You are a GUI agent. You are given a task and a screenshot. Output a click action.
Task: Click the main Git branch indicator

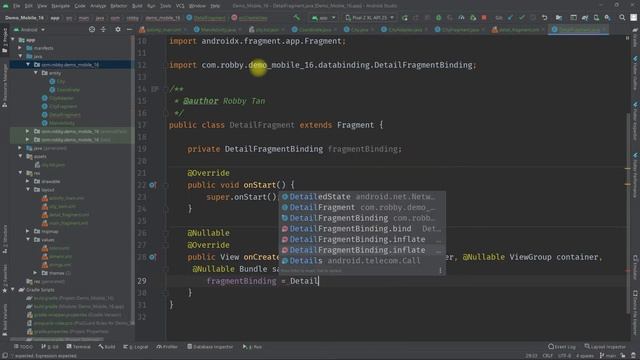click(x=607, y=356)
